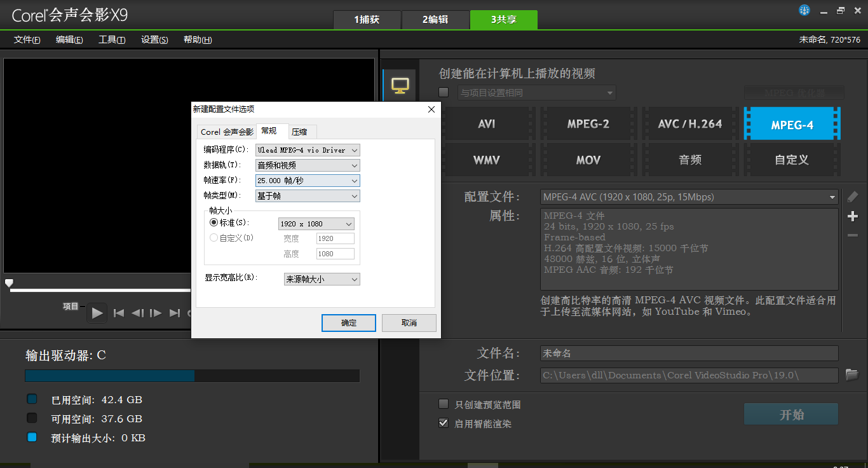Click the 已用空间 blue legend square
This screenshot has width=868, height=468.
click(32, 399)
